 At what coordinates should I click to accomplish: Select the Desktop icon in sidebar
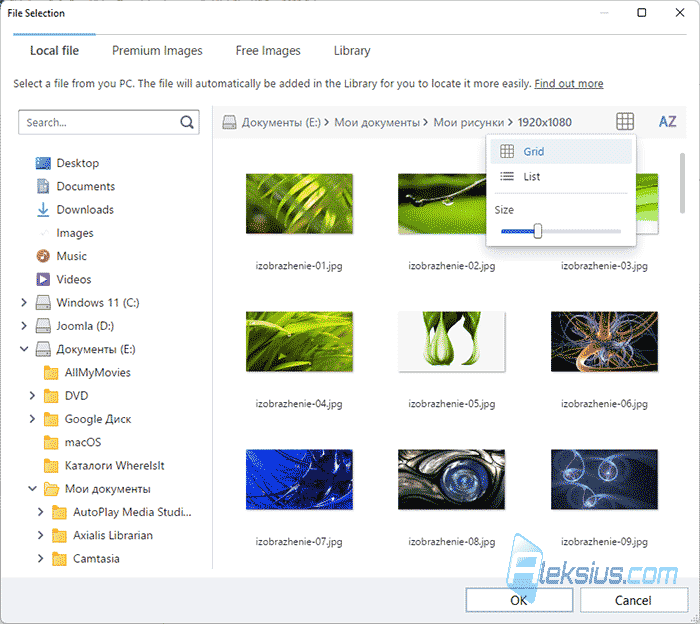pyautogui.click(x=43, y=163)
